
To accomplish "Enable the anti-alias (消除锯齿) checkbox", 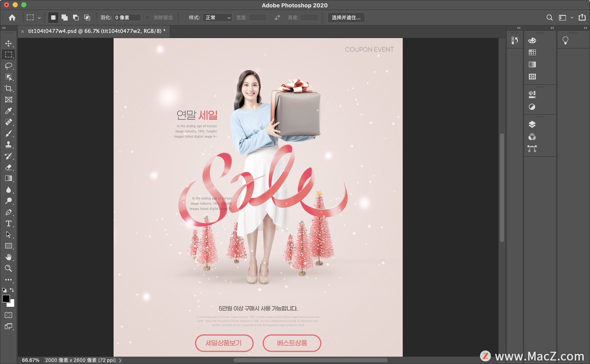I will [x=147, y=17].
